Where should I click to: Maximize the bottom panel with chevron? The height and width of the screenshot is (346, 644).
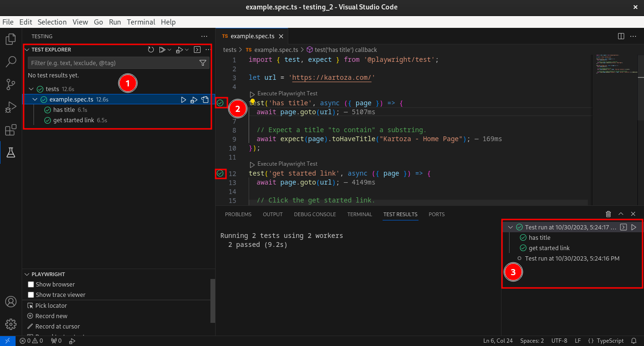click(621, 214)
